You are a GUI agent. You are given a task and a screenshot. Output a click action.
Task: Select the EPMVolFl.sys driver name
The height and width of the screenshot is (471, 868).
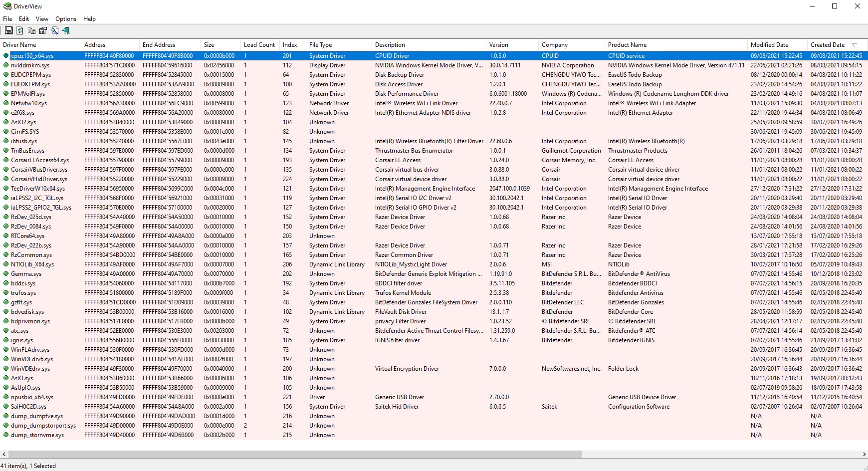28,94
